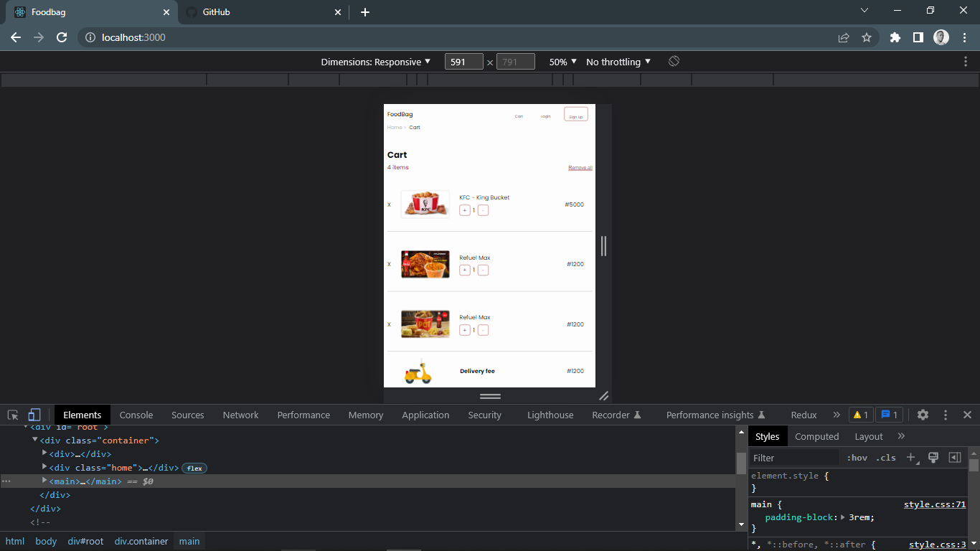Open the yellow warnings counter

(x=860, y=415)
